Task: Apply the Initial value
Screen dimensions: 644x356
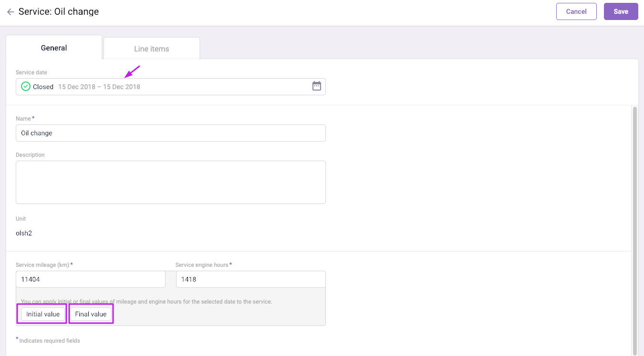Action: (43, 314)
